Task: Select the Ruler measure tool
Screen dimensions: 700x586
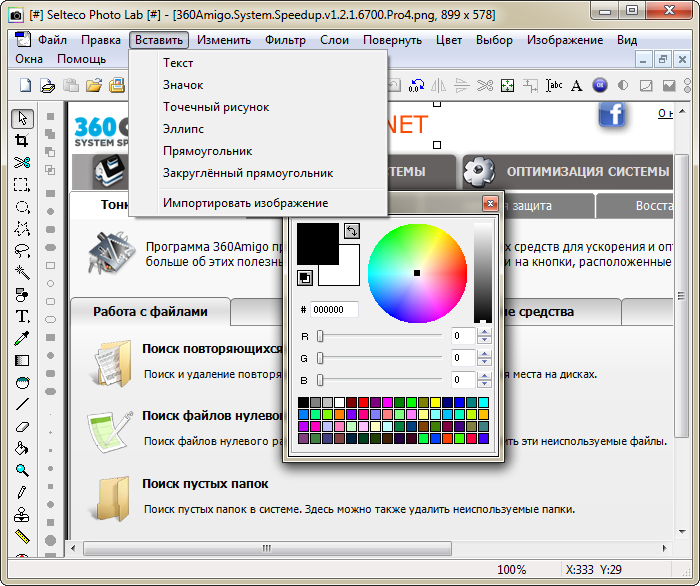Action: click(x=22, y=536)
